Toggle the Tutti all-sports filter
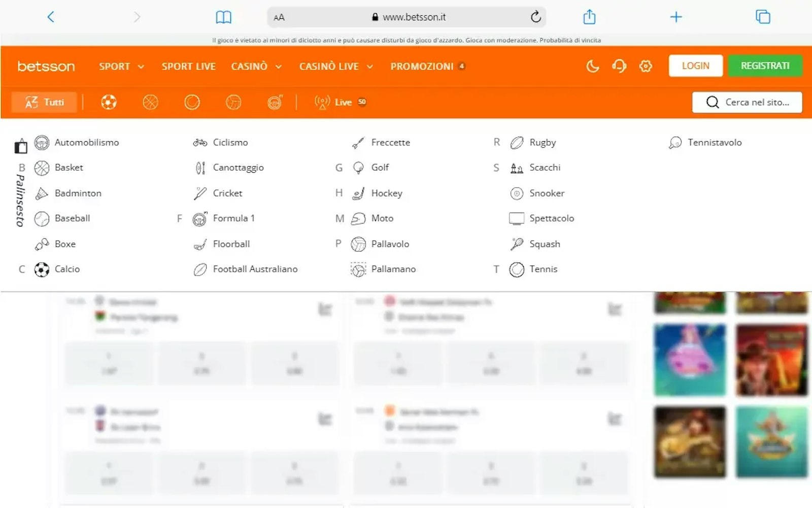This screenshot has height=508, width=812. (45, 102)
